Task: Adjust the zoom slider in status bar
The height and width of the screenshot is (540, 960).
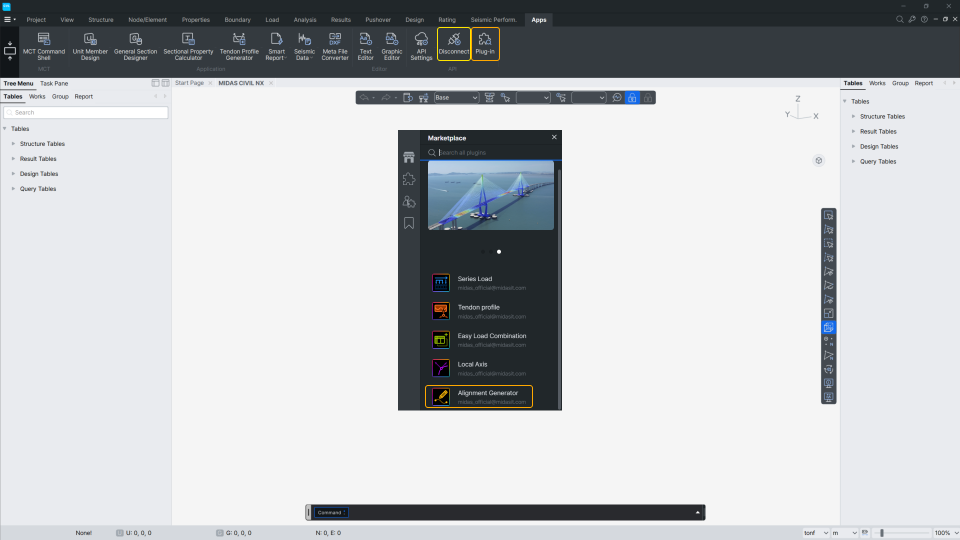Action: pyautogui.click(x=881, y=533)
